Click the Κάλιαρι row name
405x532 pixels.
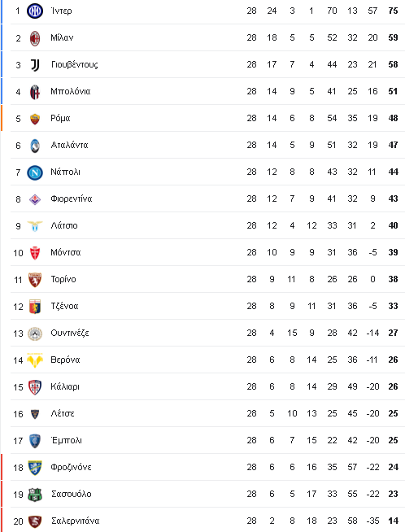(65, 386)
